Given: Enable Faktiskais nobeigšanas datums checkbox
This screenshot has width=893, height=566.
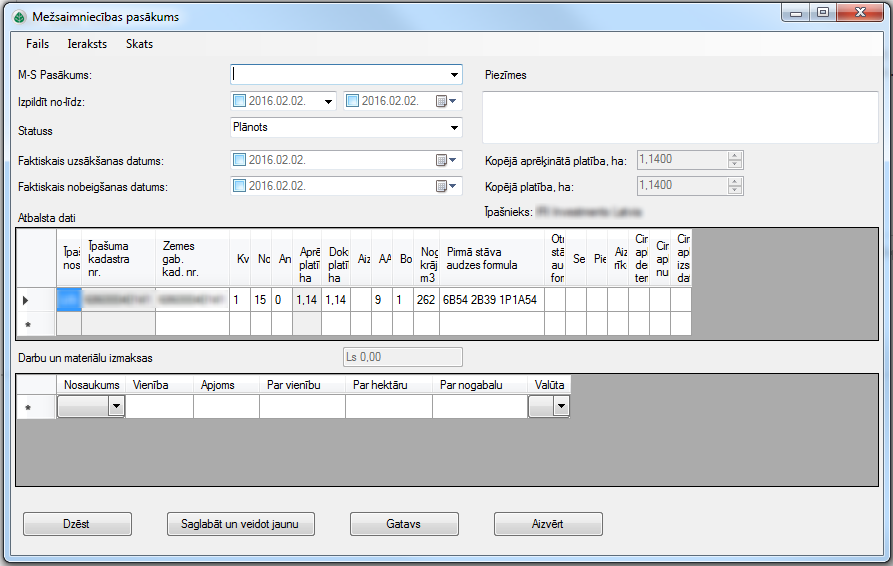Looking at the screenshot, I should [x=240, y=186].
